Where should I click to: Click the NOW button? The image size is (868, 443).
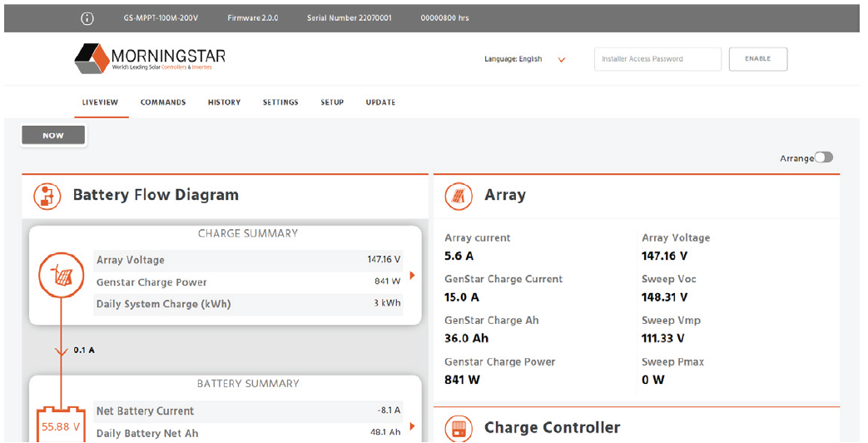pos(53,136)
